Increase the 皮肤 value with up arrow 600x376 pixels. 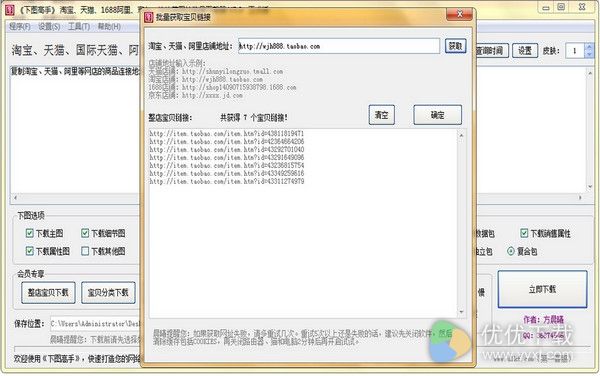click(x=589, y=47)
